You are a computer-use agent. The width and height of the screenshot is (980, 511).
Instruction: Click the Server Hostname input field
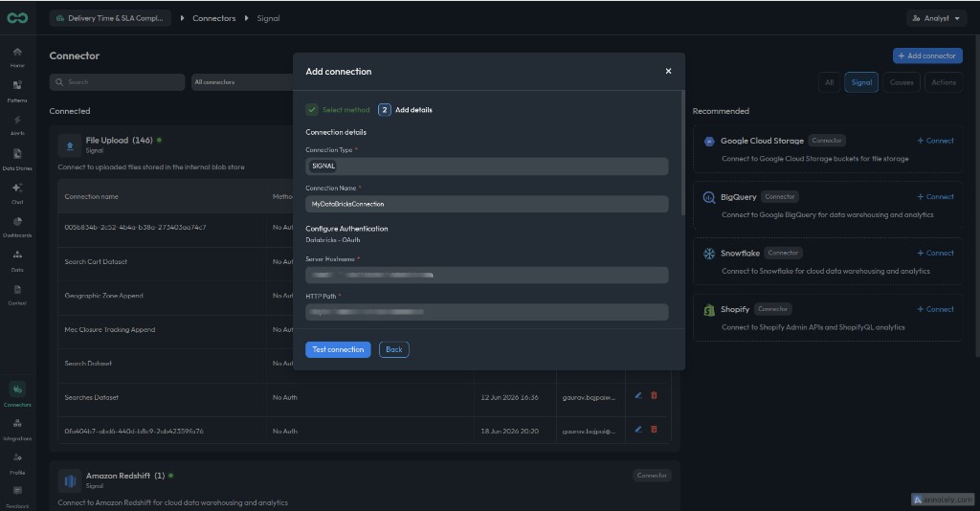[487, 275]
